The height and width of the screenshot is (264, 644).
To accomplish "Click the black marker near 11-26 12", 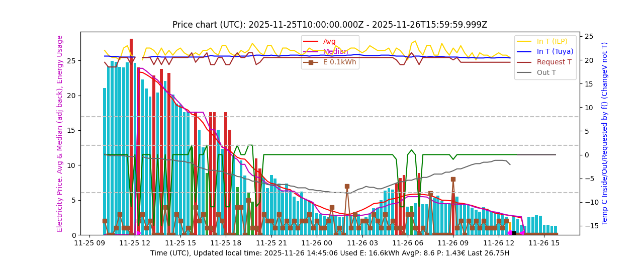I will click(x=514, y=233).
